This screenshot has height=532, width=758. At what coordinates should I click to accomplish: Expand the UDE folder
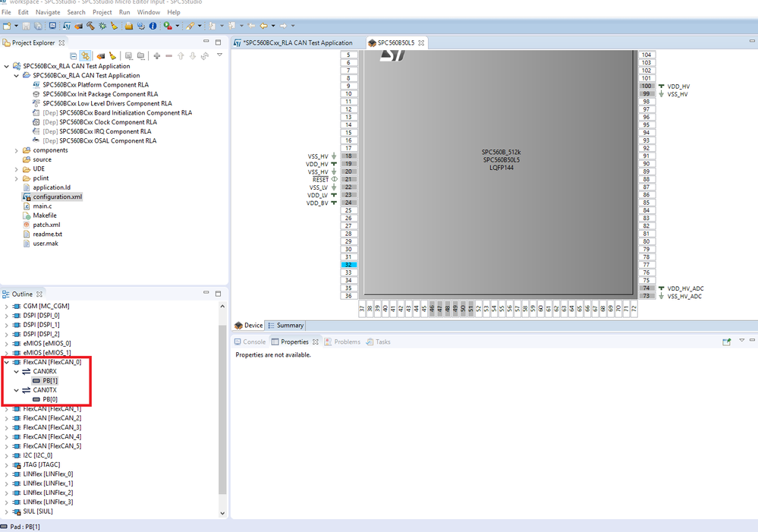click(17, 169)
